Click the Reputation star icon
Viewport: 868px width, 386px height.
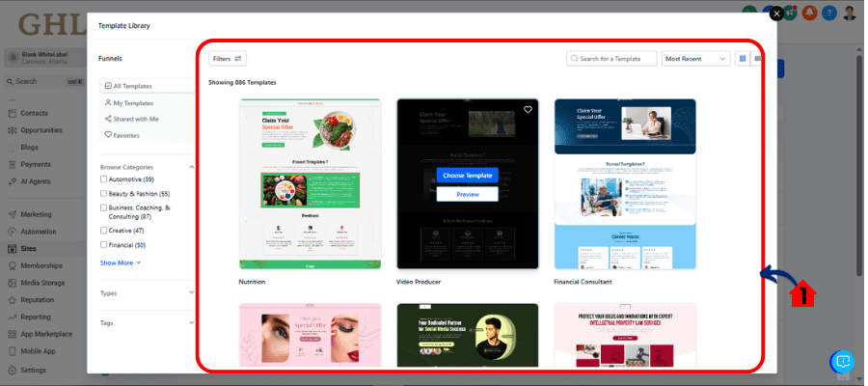click(13, 300)
